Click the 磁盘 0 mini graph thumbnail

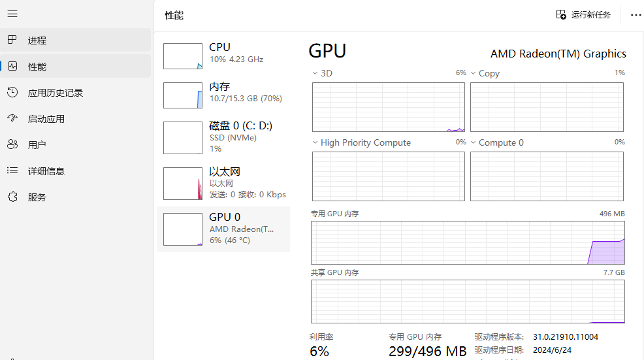(x=183, y=138)
